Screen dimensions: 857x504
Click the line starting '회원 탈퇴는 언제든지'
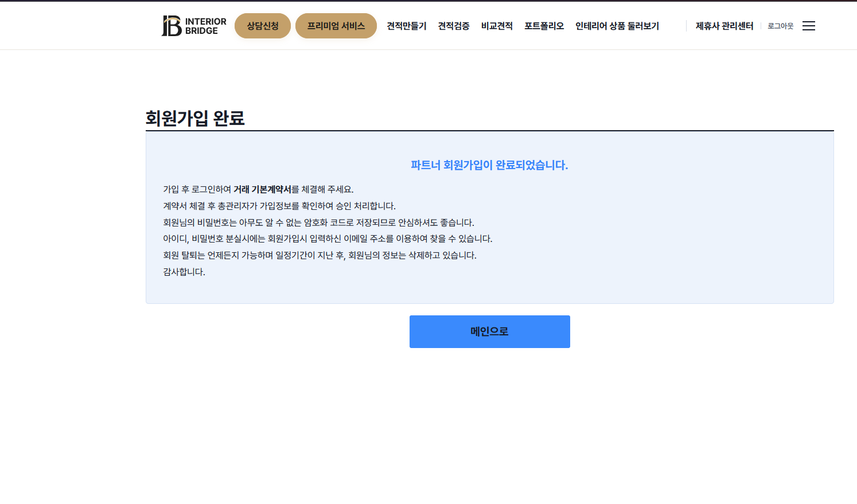(x=320, y=255)
